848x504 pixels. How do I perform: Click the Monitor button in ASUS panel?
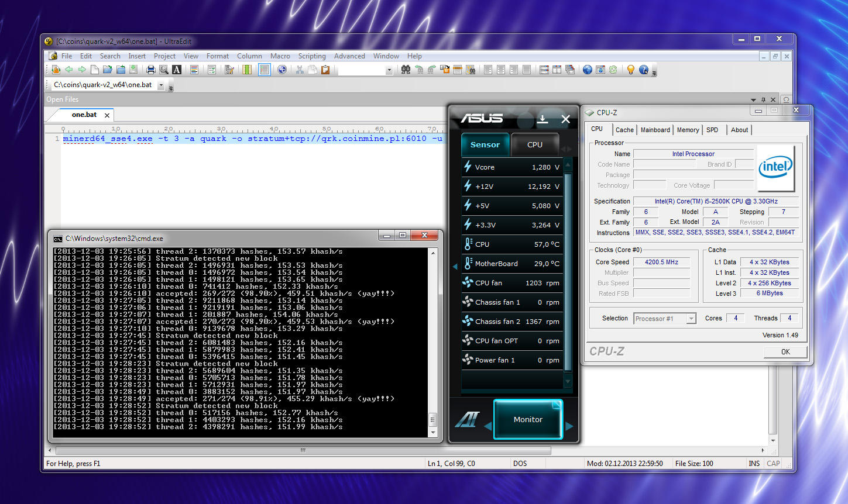pos(528,419)
